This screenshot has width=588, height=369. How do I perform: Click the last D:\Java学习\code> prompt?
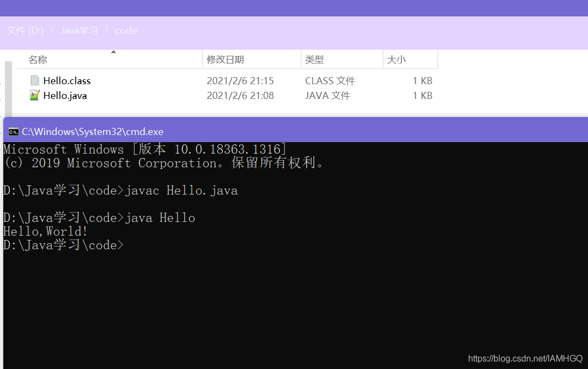pyautogui.click(x=63, y=245)
